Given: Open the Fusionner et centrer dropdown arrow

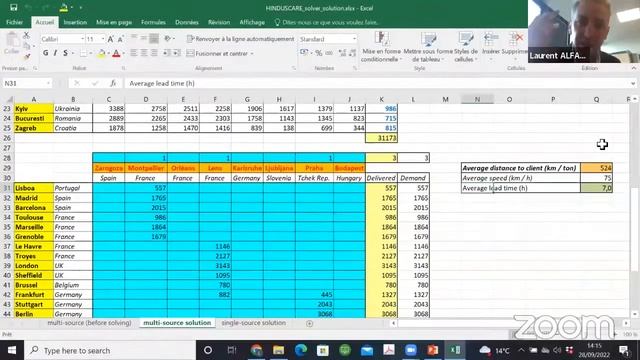Looking at the screenshot, I should [252, 53].
